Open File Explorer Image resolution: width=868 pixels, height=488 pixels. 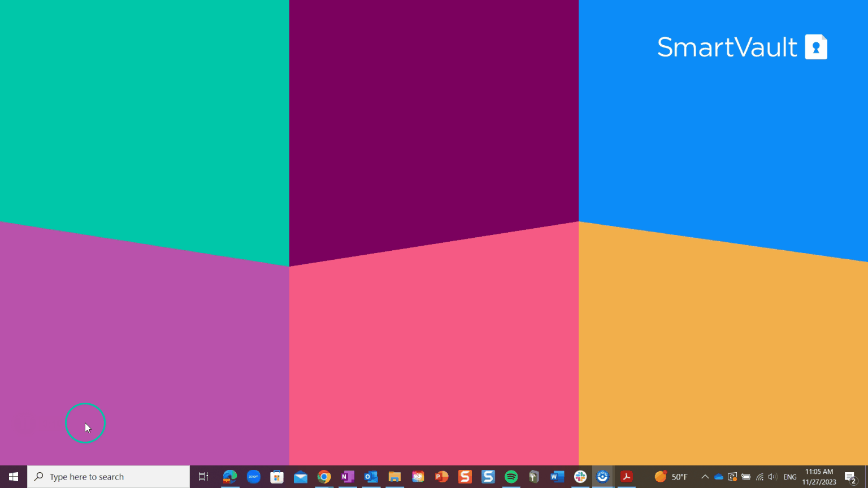pyautogui.click(x=394, y=477)
